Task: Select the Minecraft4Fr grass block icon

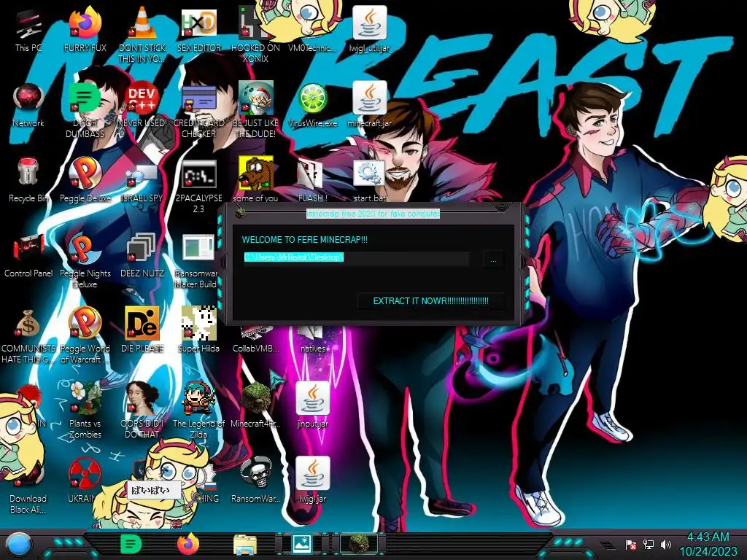Action: pos(255,405)
